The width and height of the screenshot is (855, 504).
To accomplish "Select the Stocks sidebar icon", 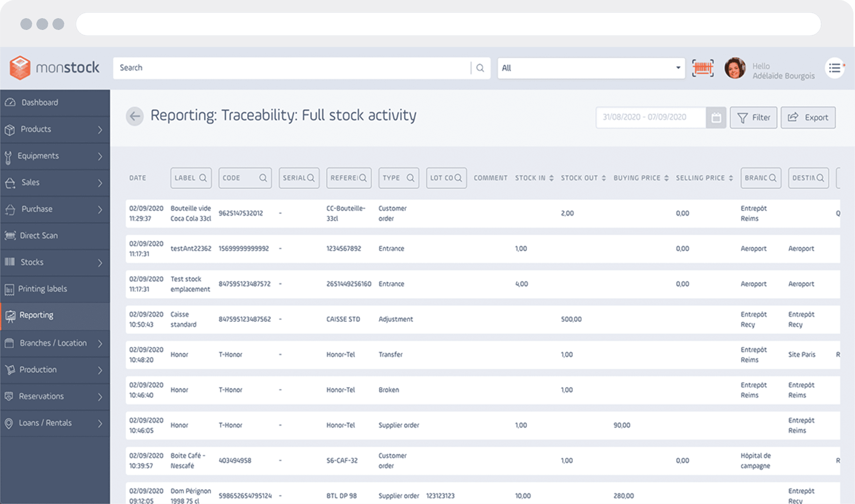I will coord(9,262).
